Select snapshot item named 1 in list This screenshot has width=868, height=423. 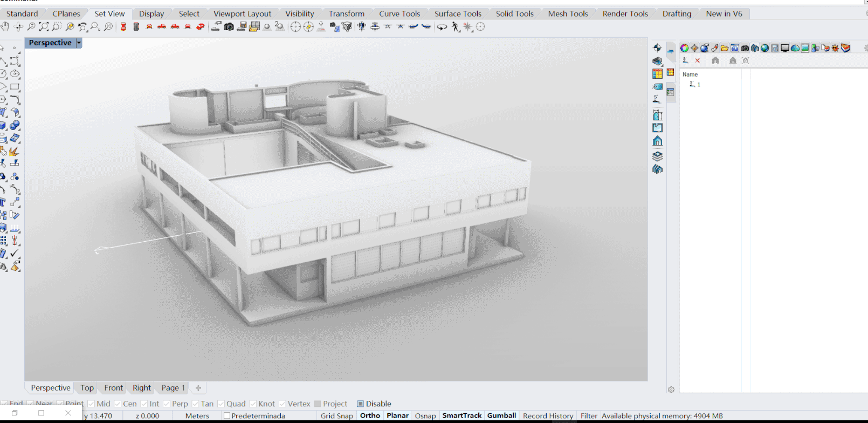[695, 84]
